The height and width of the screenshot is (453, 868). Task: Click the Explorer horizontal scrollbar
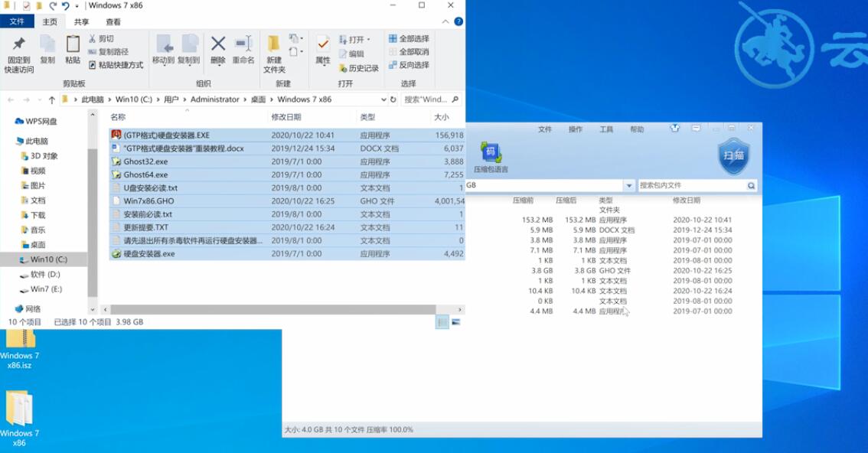[273, 310]
